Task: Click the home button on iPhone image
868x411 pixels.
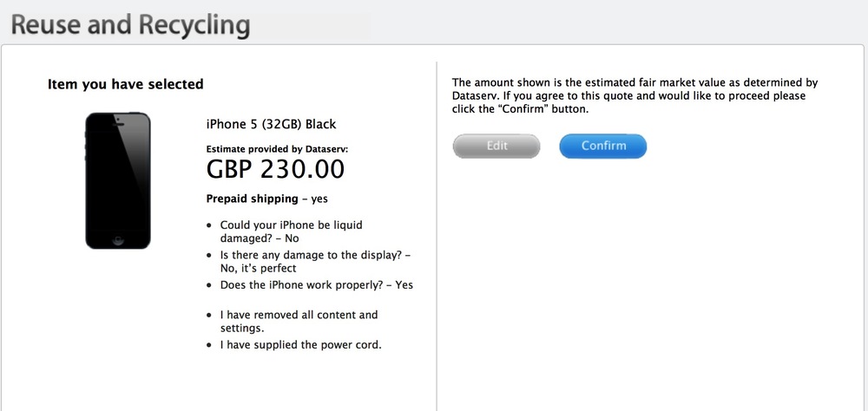Action: point(118,240)
